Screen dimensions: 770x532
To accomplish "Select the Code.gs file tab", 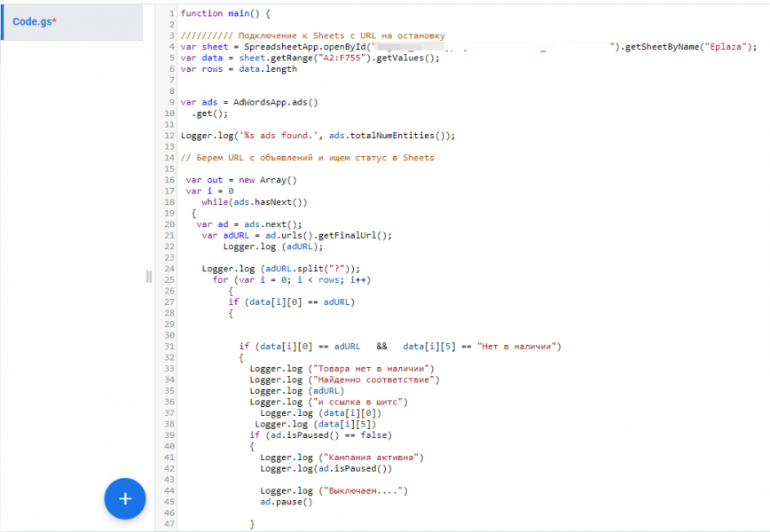I will (x=35, y=21).
